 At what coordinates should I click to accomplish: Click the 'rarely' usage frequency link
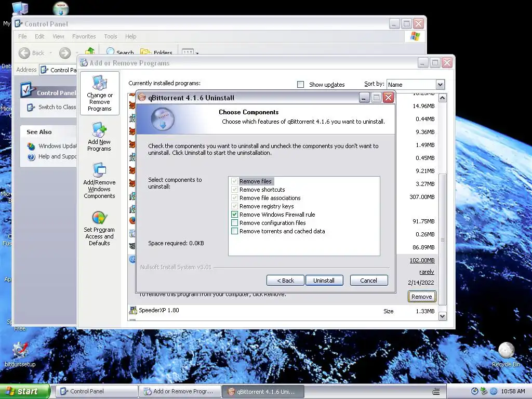pyautogui.click(x=427, y=272)
